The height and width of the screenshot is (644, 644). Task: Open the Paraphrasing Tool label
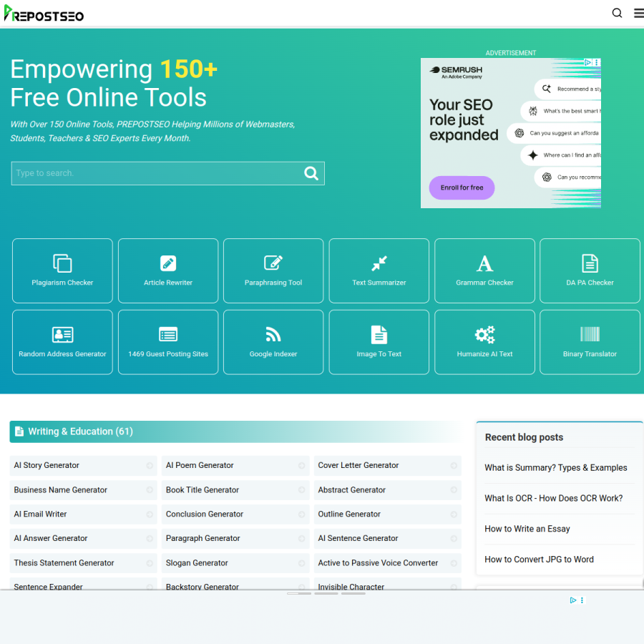point(273,283)
